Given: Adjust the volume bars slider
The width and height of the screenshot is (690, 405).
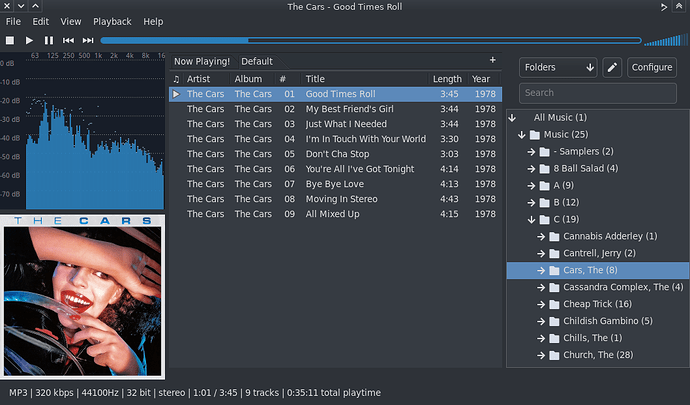Looking at the screenshot, I should [666, 40].
